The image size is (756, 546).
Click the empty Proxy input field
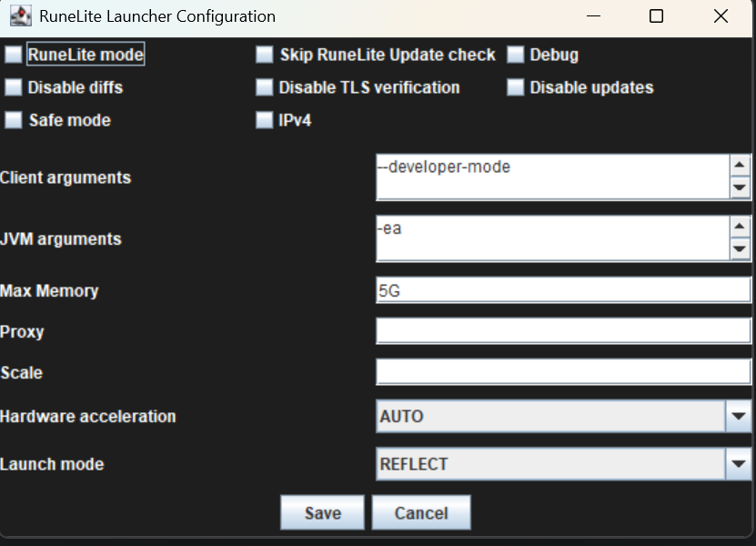coord(546,329)
